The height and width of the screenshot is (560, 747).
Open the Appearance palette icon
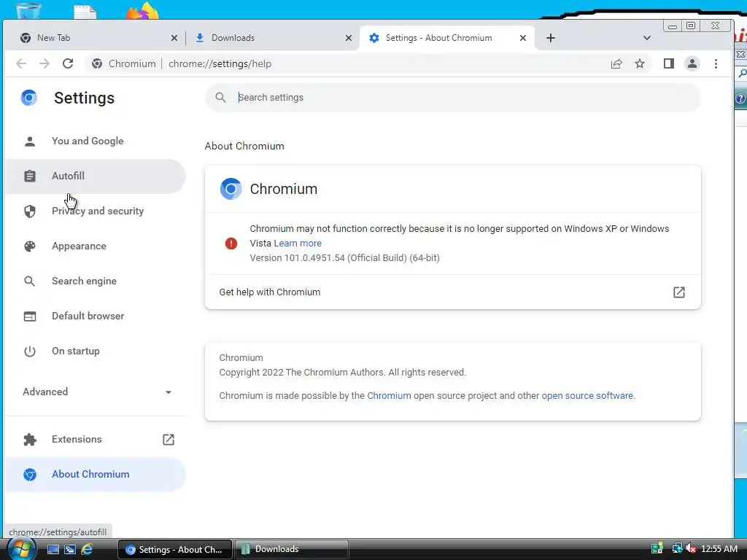29,246
